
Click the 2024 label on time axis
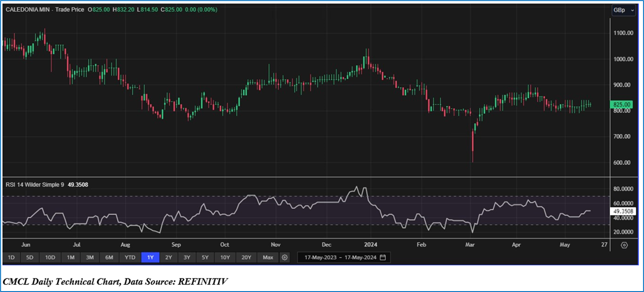(x=371, y=245)
